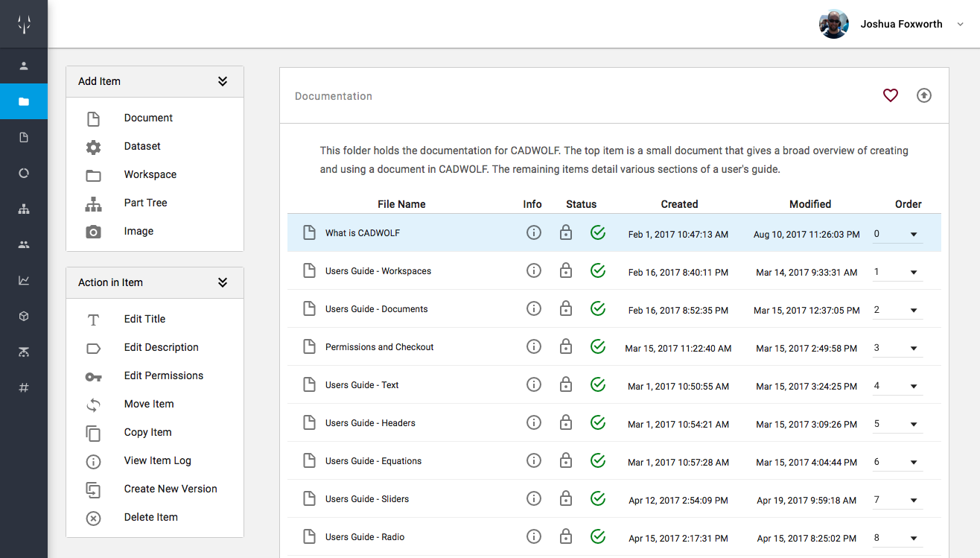Image resolution: width=980 pixels, height=558 pixels.
Task: Select the hierarchy tree icon in sidebar
Action: (24, 209)
